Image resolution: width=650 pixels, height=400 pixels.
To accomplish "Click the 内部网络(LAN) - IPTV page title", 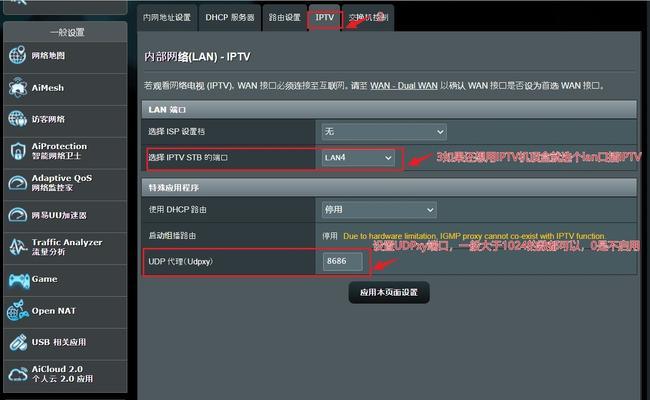I will click(197, 57).
